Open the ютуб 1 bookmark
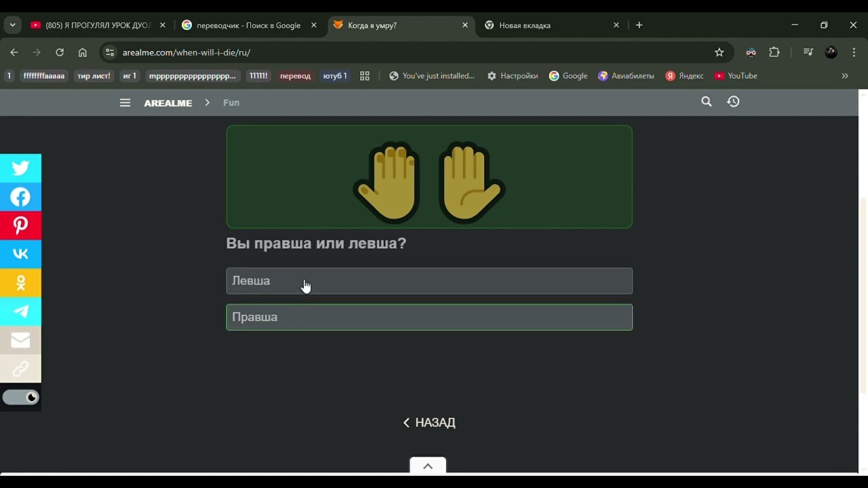868x488 pixels. [x=335, y=76]
